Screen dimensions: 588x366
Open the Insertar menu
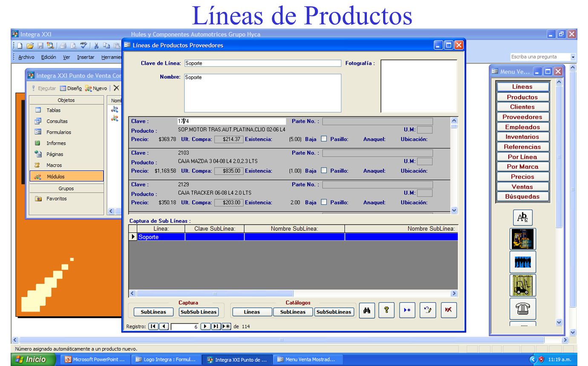click(86, 57)
